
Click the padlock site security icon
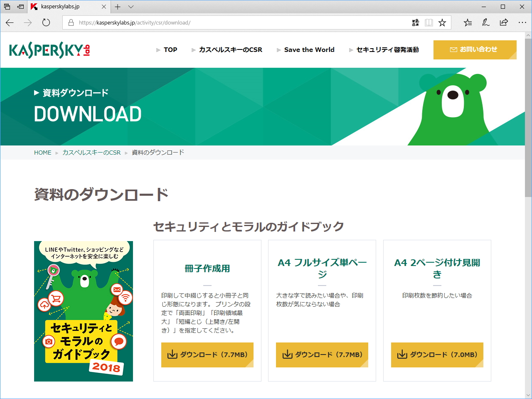pos(71,23)
